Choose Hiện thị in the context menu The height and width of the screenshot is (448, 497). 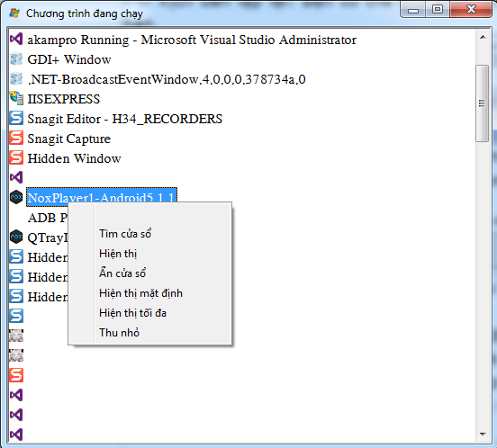(118, 254)
